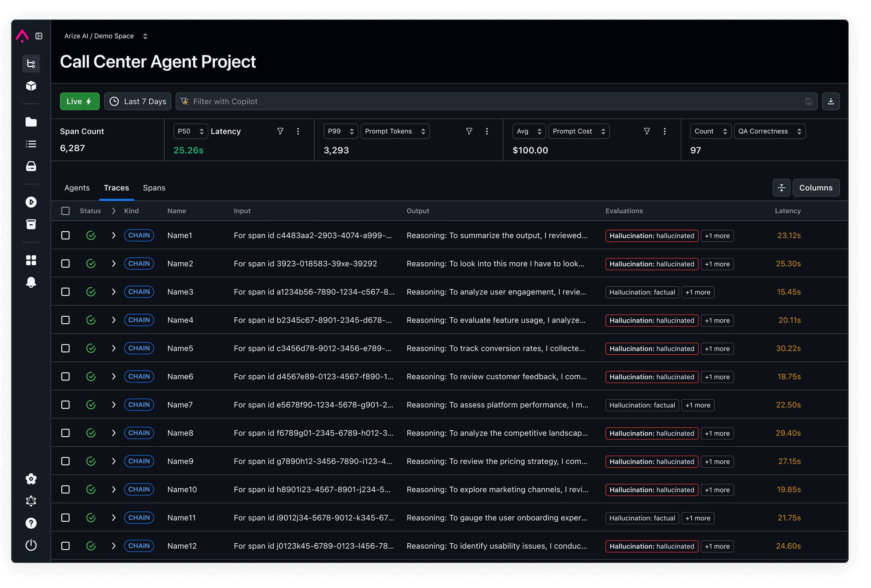Image resolution: width=871 pixels, height=588 pixels.
Task: Click input 'For span id 3923-018583-39xe-39292'
Action: (x=305, y=264)
